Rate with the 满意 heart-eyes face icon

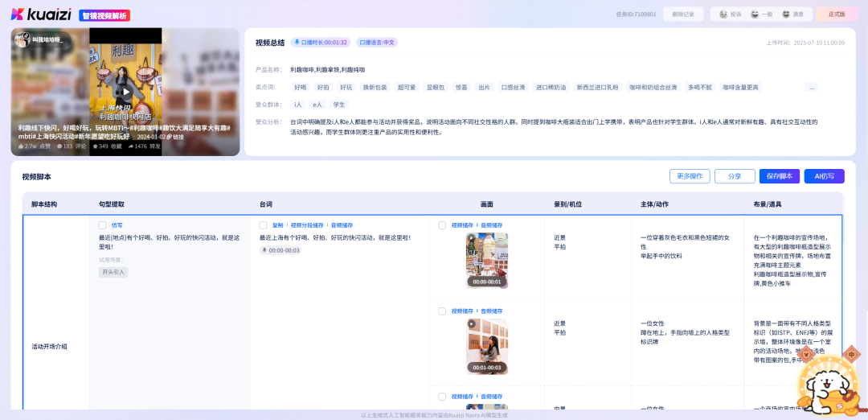coord(786,14)
